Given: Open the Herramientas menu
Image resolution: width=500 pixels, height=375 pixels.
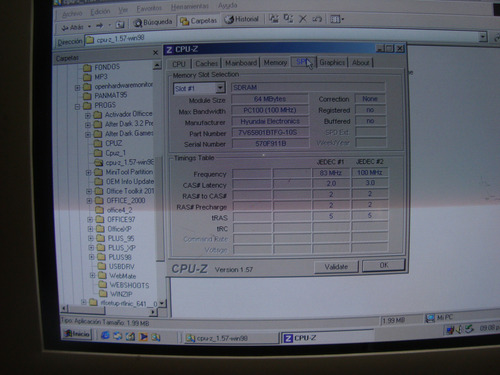Looking at the screenshot, I should 189,7.
